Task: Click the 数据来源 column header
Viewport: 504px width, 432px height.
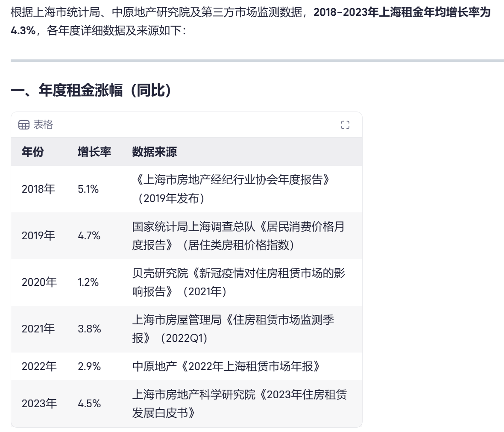Action: click(154, 152)
